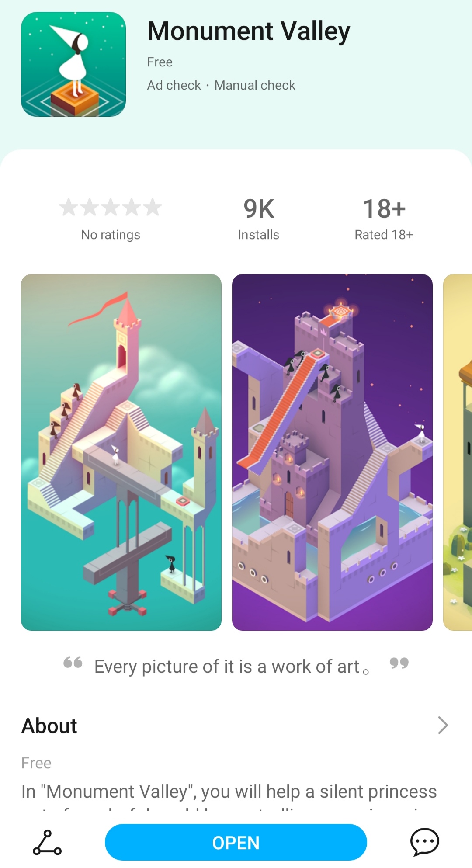Open the partially visible third yellow screenshot
This screenshot has height=868, width=472.
[458, 452]
